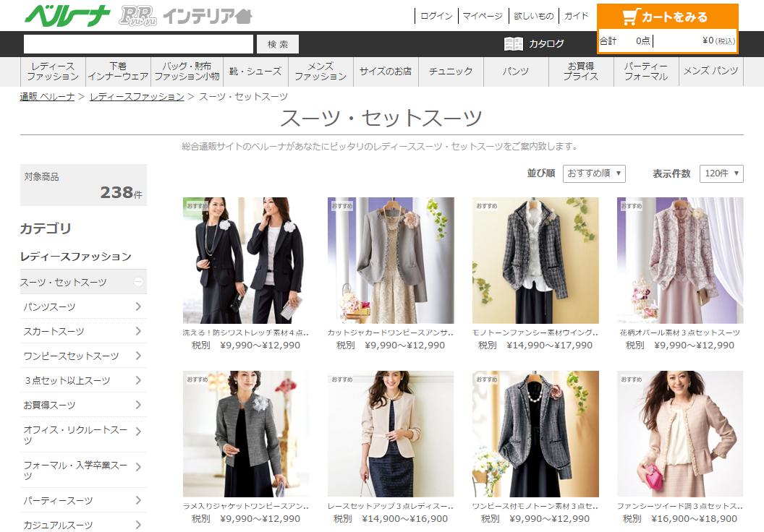Viewport: 764px width, 532px height.
Task: Open the カタログ link text
Action: click(546, 44)
